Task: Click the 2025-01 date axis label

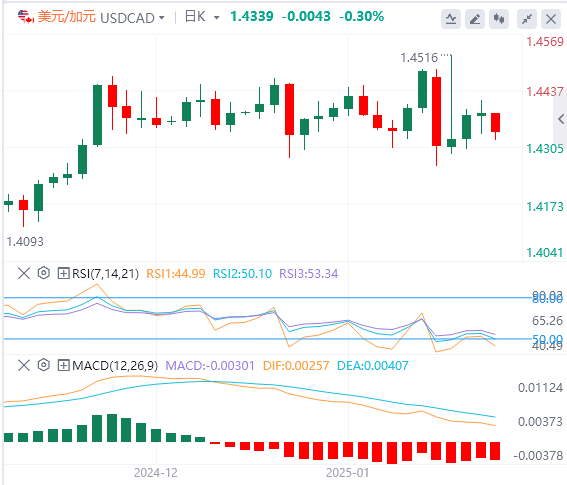Action: point(347,473)
